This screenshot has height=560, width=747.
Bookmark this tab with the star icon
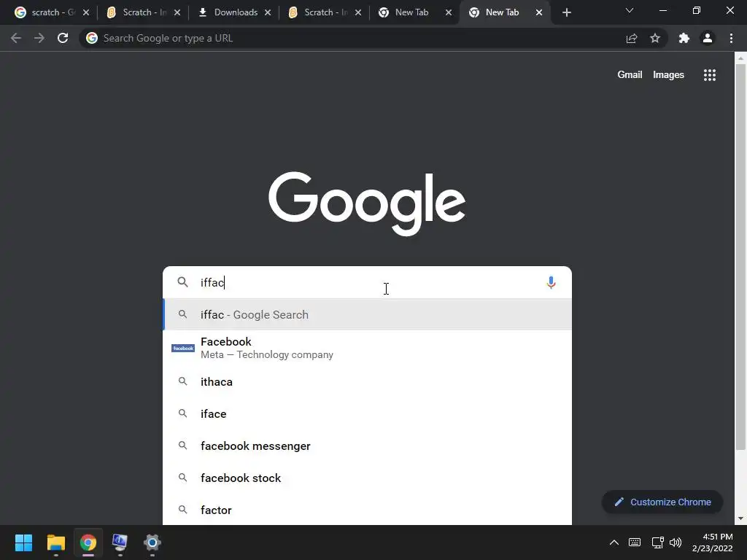click(655, 38)
